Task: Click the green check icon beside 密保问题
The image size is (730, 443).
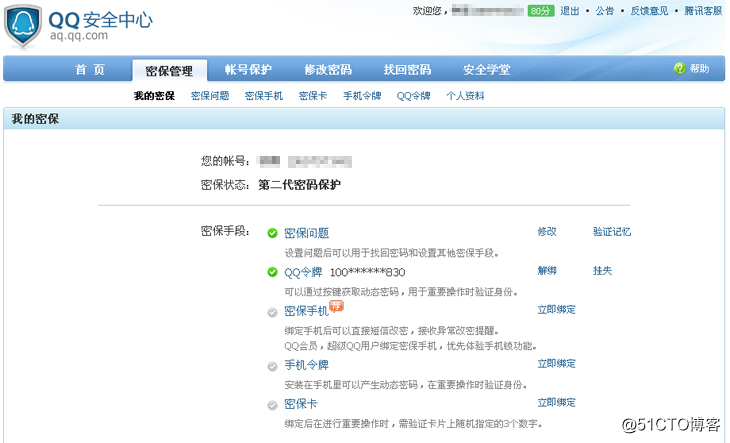Action: click(272, 233)
